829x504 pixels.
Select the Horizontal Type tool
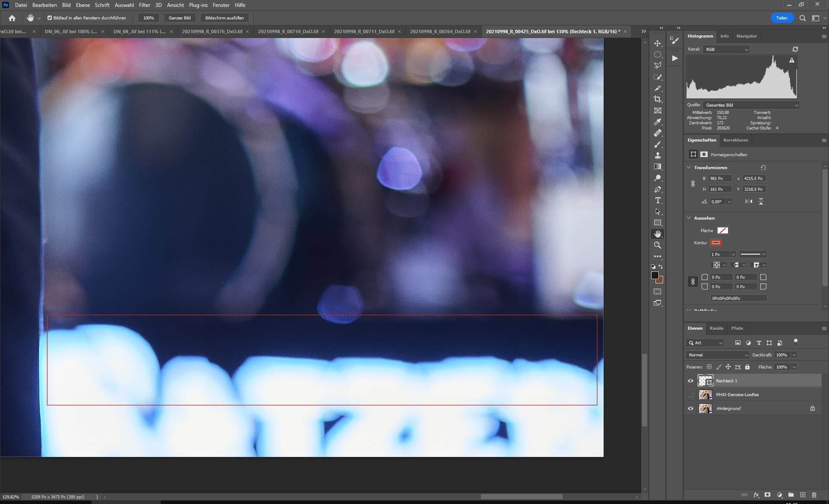[657, 200]
